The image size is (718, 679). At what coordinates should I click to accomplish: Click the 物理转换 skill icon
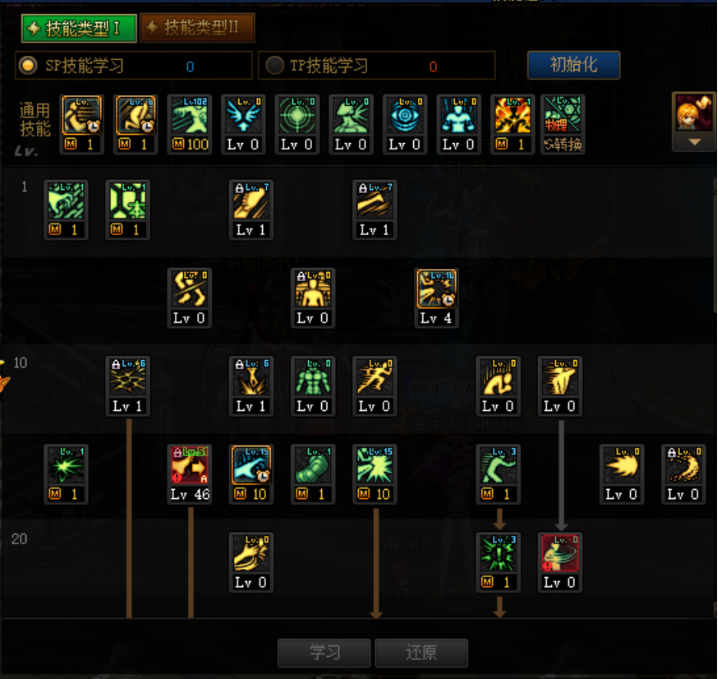[x=563, y=115]
